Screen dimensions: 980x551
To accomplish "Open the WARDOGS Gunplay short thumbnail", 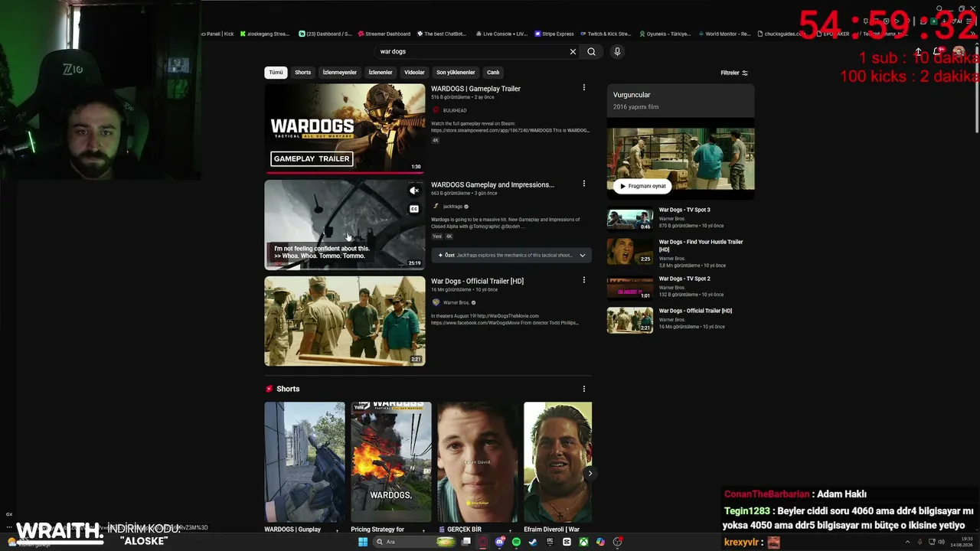I will pos(305,462).
